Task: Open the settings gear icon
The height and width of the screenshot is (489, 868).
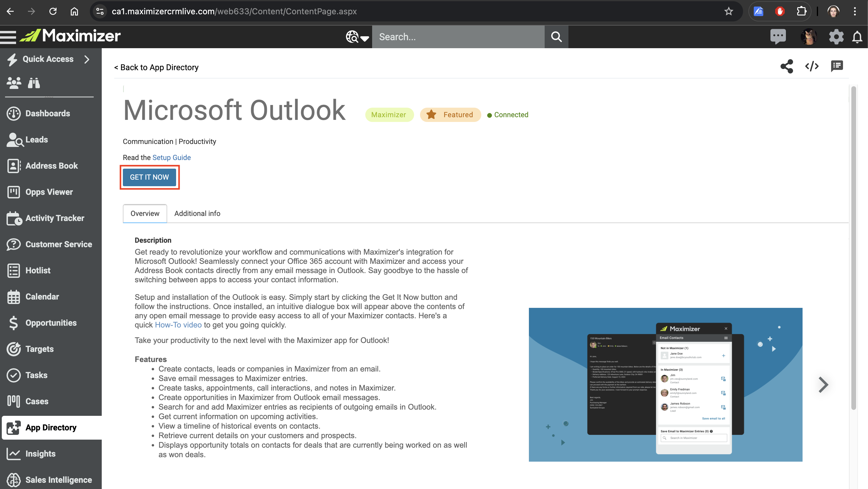Action: click(836, 37)
